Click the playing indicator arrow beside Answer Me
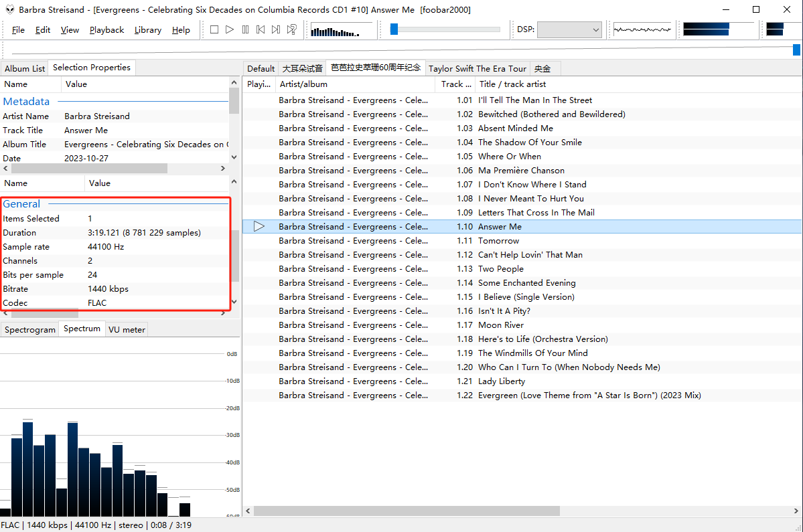803x532 pixels. pyautogui.click(x=259, y=227)
